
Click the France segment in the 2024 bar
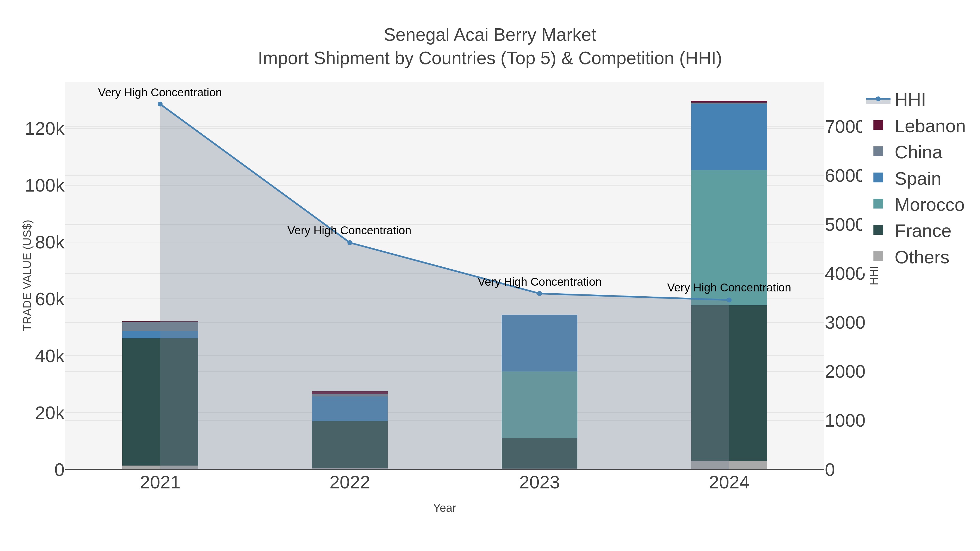tap(729, 383)
